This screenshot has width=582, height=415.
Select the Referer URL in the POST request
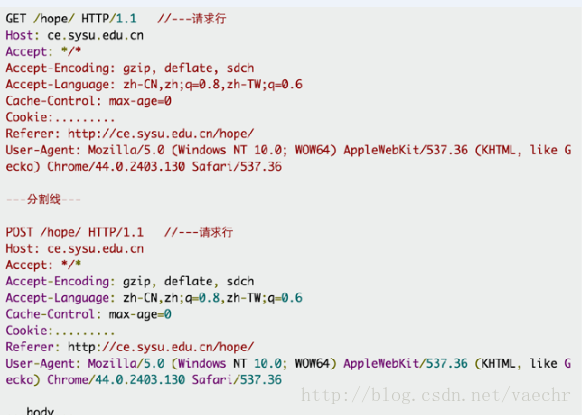[x=161, y=347]
